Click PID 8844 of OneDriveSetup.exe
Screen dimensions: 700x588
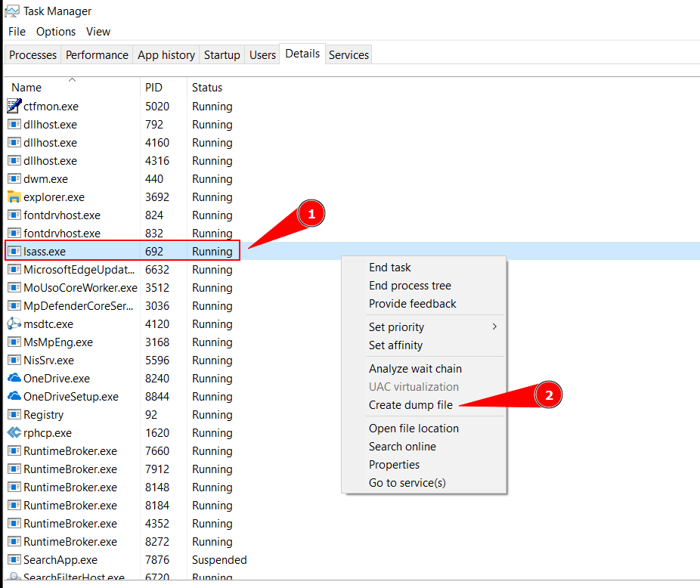(157, 397)
